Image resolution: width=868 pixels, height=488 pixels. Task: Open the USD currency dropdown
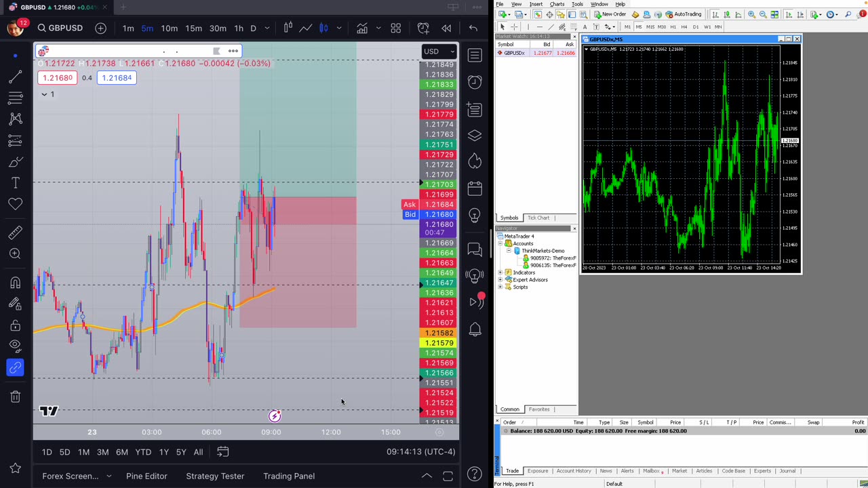tap(439, 52)
